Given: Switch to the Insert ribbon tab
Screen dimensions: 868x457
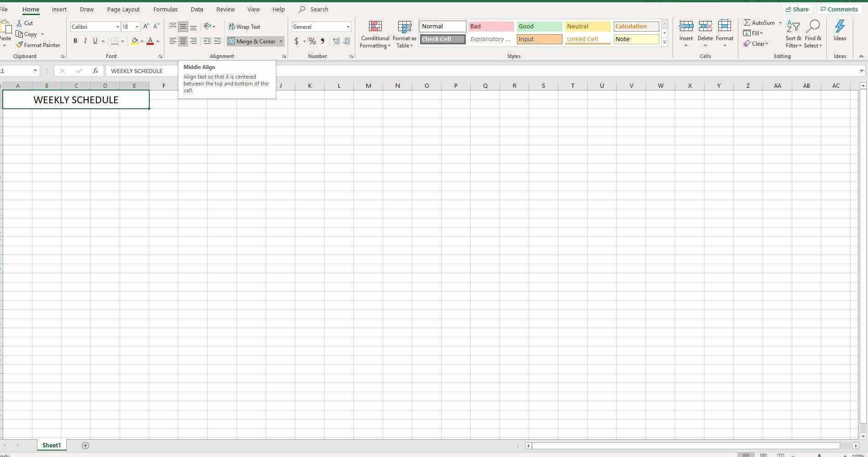Looking at the screenshot, I should tap(59, 9).
